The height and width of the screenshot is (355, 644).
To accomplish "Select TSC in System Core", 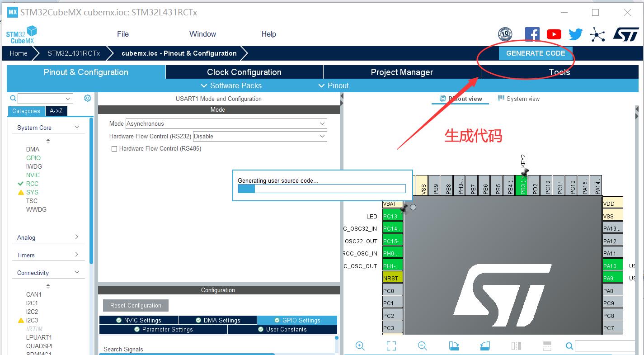I will [32, 201].
